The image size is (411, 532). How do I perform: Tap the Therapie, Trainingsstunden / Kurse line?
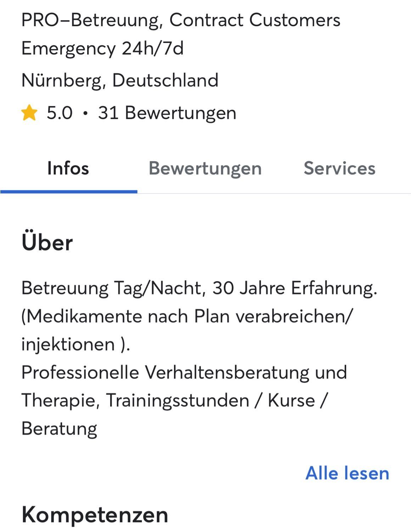(x=175, y=401)
